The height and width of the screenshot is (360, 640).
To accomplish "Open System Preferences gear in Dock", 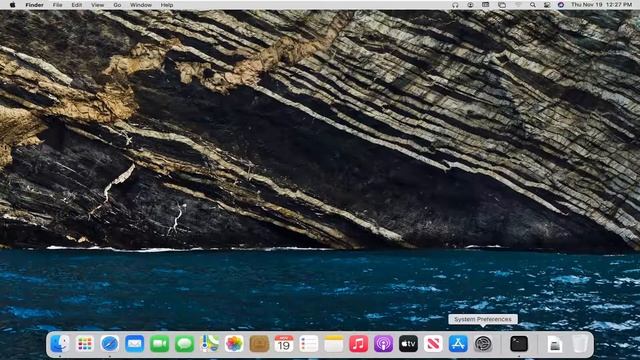I will 483,344.
